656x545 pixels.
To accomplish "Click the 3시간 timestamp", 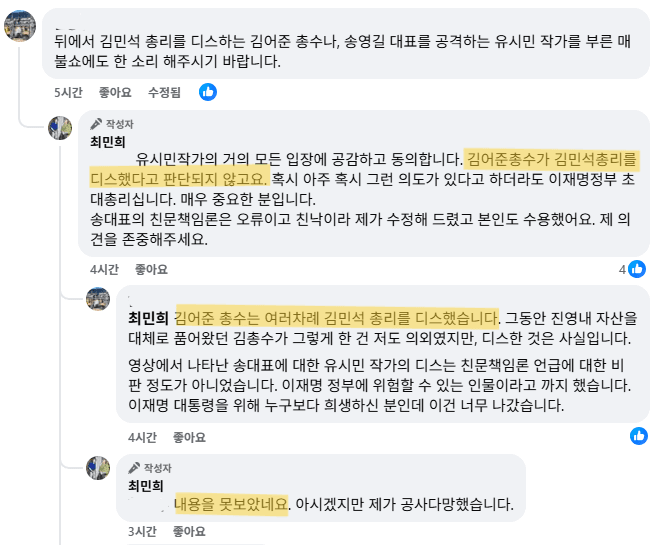I will point(142,531).
